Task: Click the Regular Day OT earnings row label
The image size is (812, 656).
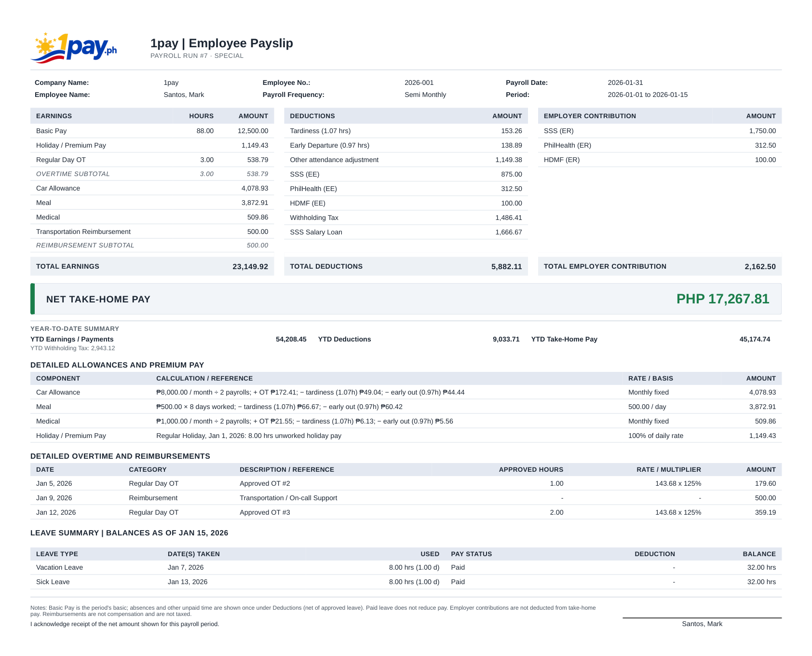Action: click(x=61, y=160)
